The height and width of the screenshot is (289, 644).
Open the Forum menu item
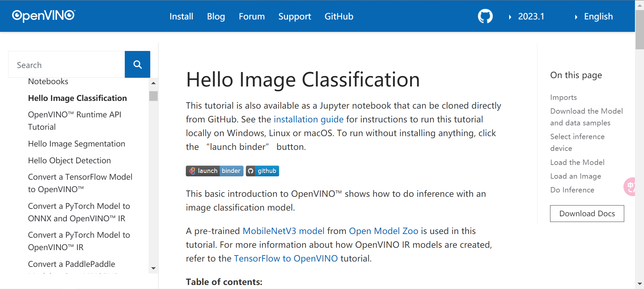[x=252, y=16]
